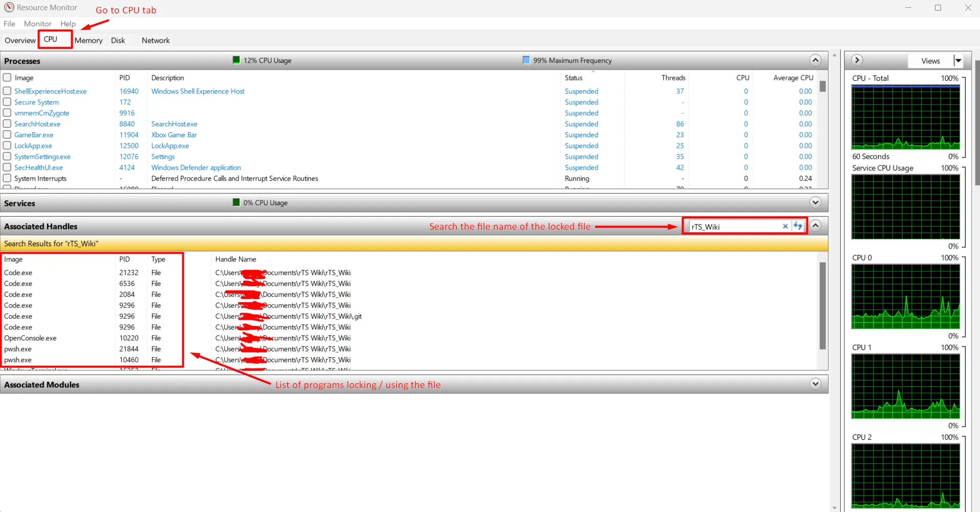Check the LockApp.exe process checkbox
Viewport: 980px width, 512px height.
7,146
